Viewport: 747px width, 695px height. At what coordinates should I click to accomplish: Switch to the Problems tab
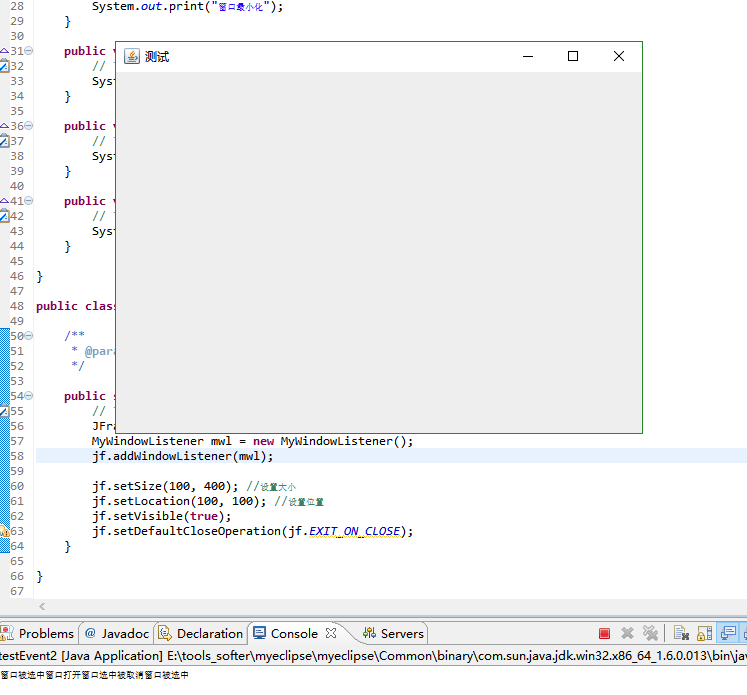click(38, 633)
